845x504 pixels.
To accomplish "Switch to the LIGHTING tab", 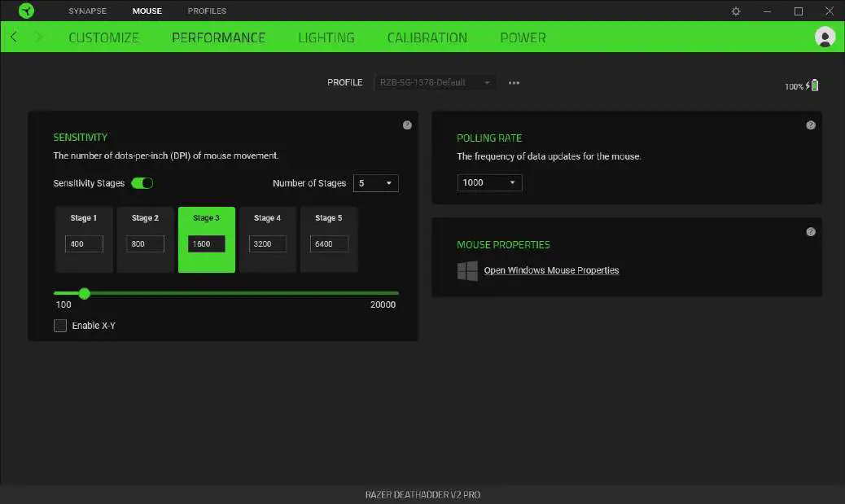I will pyautogui.click(x=326, y=37).
